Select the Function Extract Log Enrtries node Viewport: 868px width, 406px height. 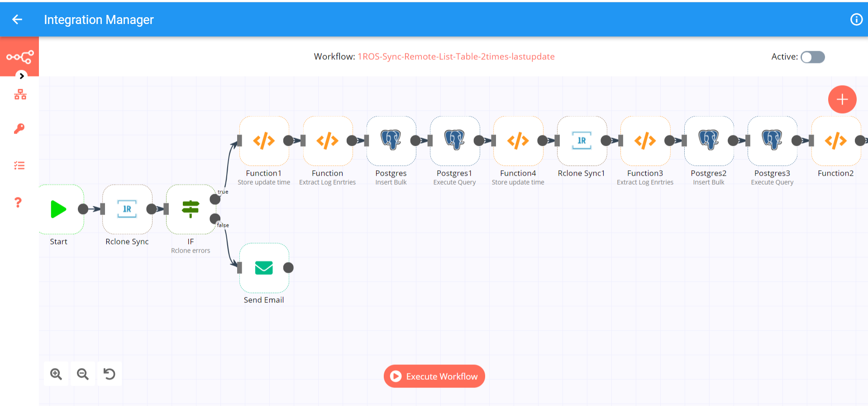tap(328, 141)
